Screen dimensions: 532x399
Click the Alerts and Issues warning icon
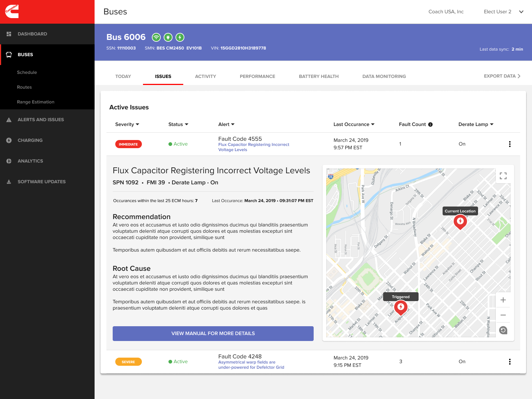click(x=9, y=120)
